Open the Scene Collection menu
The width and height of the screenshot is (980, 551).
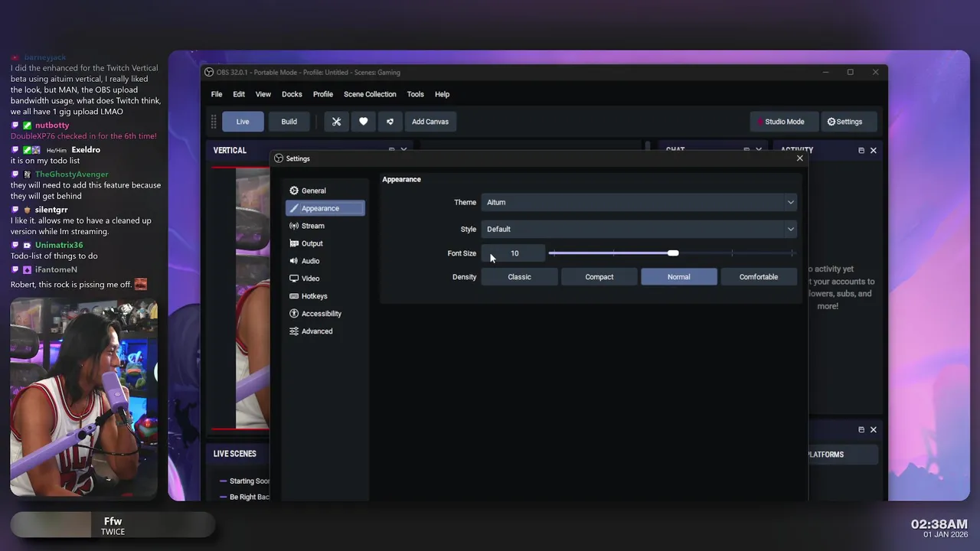point(370,94)
